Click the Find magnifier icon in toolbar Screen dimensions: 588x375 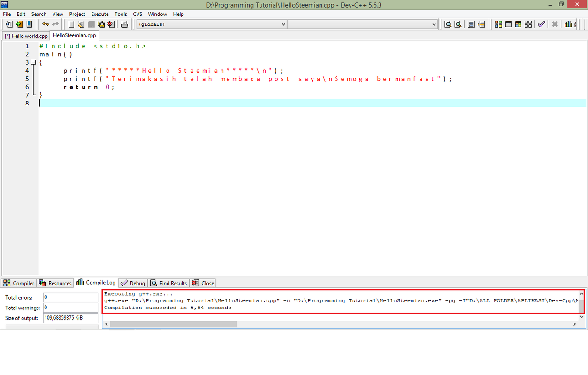448,24
